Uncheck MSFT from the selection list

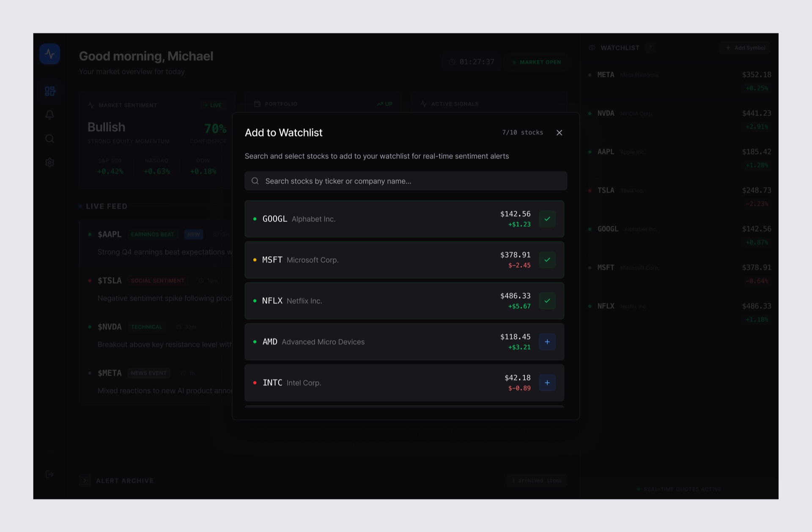547,260
